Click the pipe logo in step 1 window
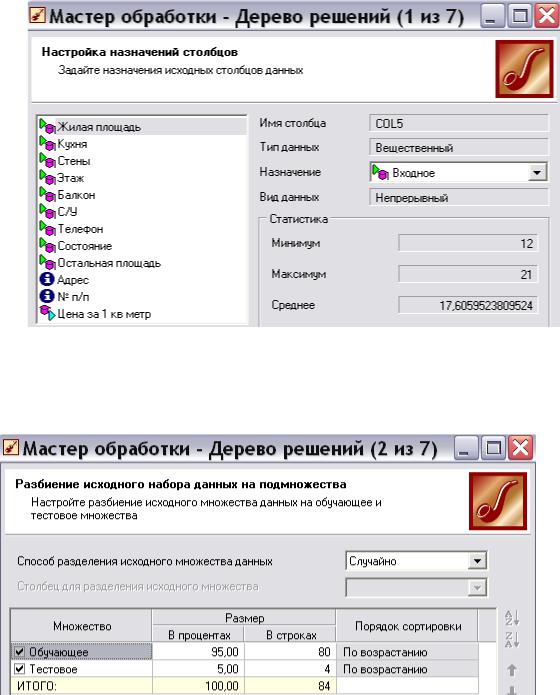 point(525,69)
